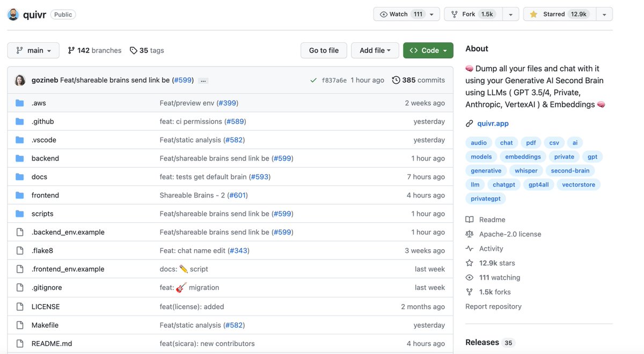This screenshot has height=354, width=644.
Task: Click the LICENSE file icon
Action: pos(20,307)
